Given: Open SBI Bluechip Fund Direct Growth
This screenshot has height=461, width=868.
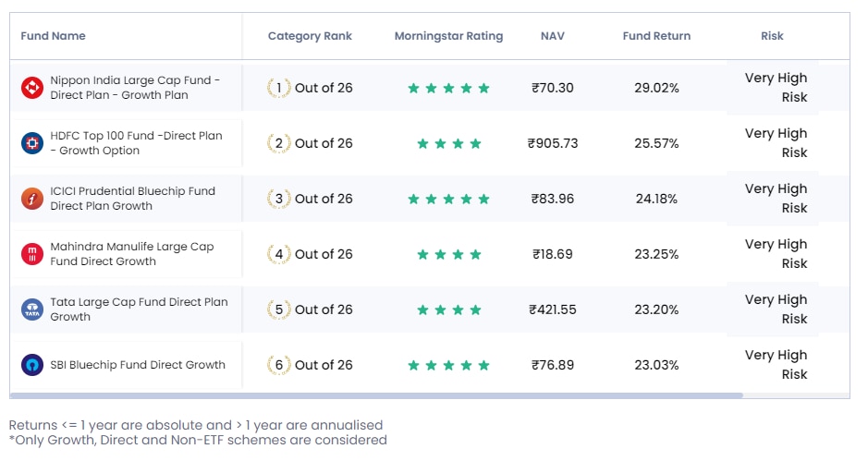Looking at the screenshot, I should [138, 365].
